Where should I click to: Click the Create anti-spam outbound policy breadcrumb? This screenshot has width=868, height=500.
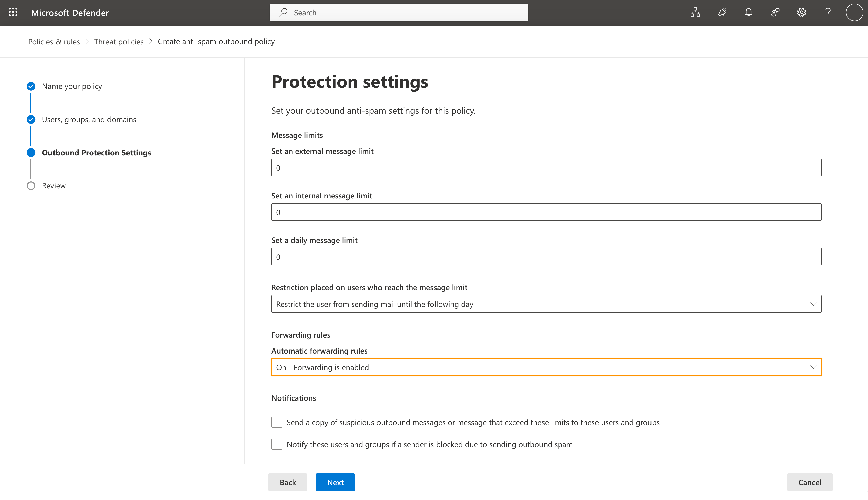pyautogui.click(x=216, y=41)
